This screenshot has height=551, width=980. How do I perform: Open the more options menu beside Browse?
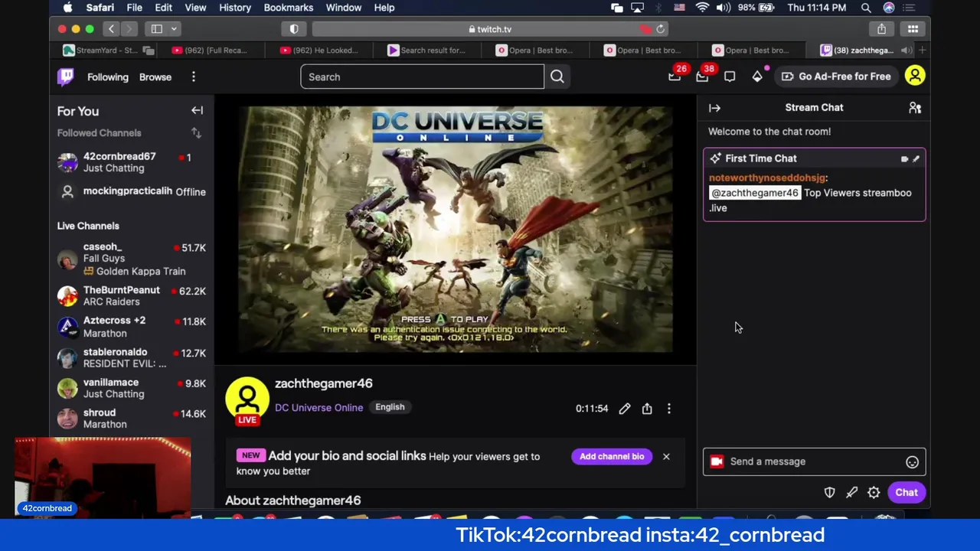click(x=194, y=77)
